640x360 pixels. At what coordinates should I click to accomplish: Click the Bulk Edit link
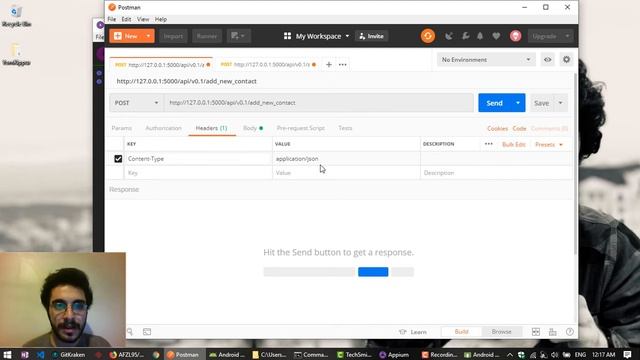pos(513,144)
